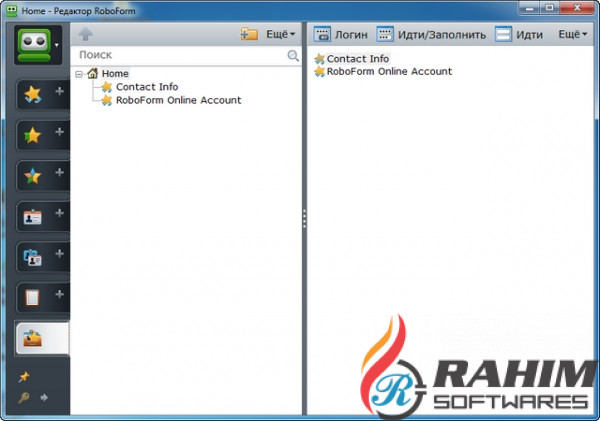Select Contact Info in the tree
The width and height of the screenshot is (600, 421).
(x=147, y=87)
